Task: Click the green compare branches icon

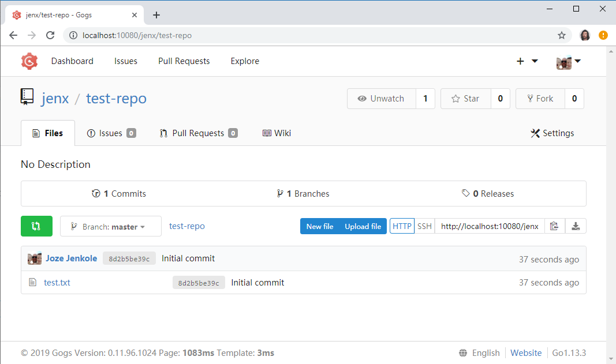Action: click(36, 226)
